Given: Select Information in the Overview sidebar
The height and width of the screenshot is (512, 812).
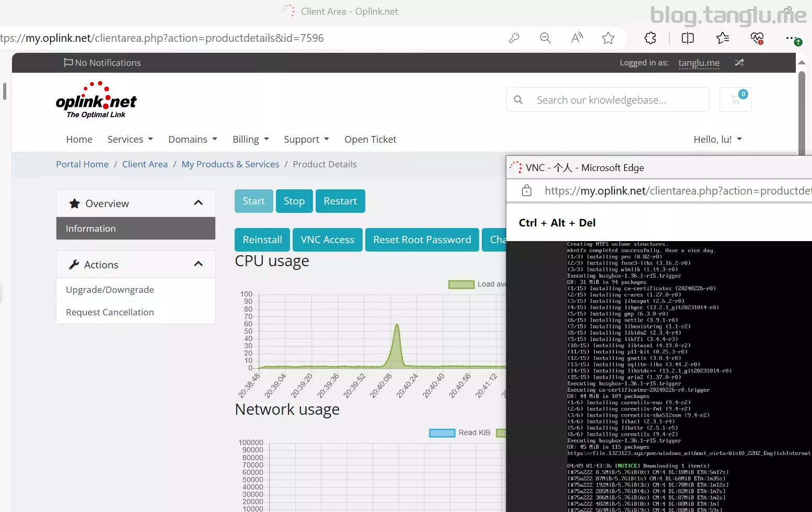Looking at the screenshot, I should (136, 229).
